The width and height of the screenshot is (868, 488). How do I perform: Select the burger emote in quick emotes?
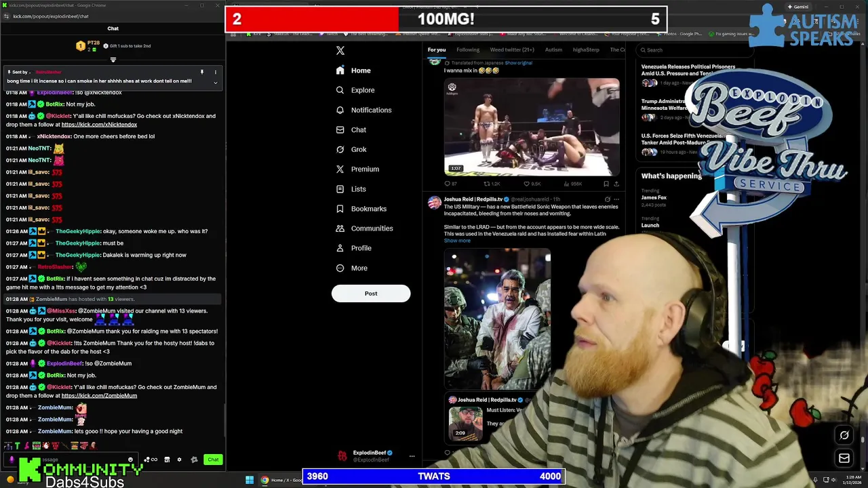pos(75,445)
